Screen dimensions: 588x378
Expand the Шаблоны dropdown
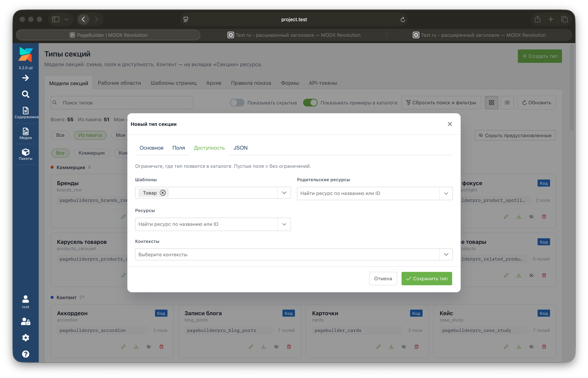pos(284,193)
